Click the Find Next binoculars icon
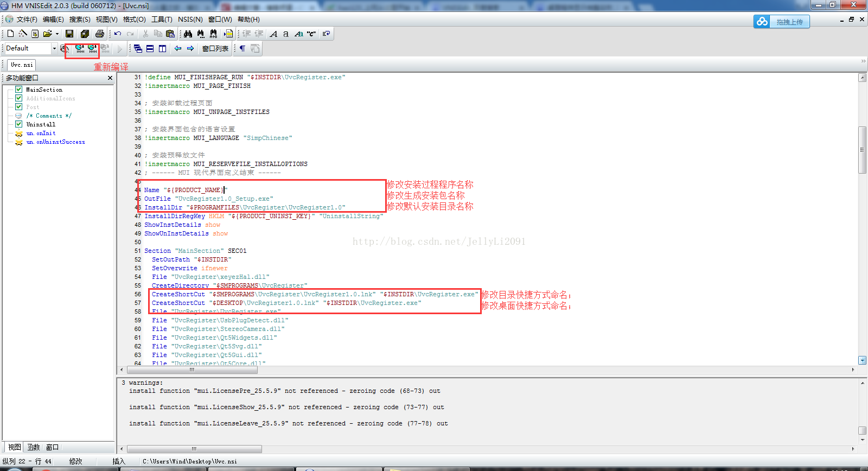This screenshot has height=471, width=868. [201, 34]
